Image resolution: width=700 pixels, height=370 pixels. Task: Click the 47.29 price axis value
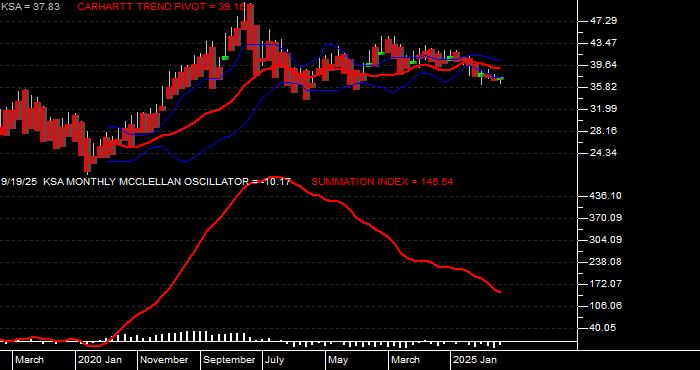pyautogui.click(x=604, y=21)
